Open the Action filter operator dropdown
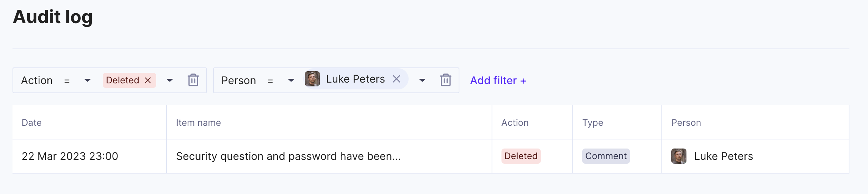 (88, 80)
